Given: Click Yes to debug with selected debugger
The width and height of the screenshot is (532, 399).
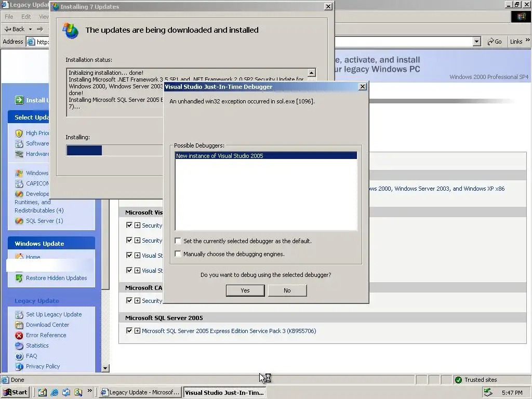Looking at the screenshot, I should pos(245,290).
